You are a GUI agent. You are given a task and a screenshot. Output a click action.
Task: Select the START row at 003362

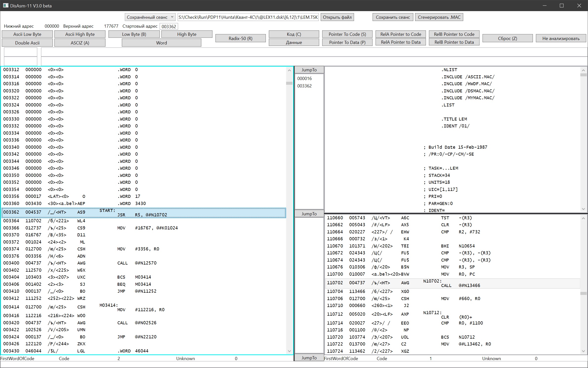tap(143, 213)
